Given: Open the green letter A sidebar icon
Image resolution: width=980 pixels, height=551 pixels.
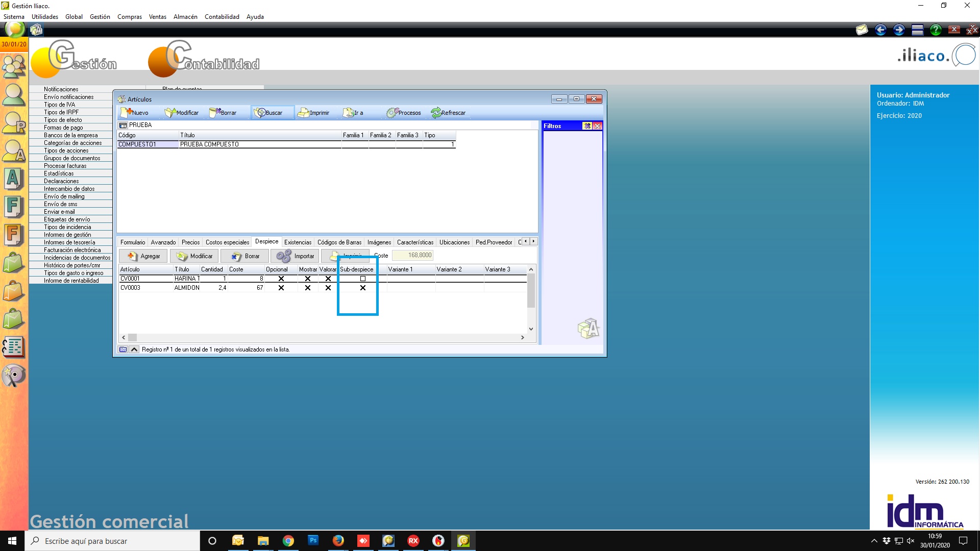Looking at the screenshot, I should [14, 179].
